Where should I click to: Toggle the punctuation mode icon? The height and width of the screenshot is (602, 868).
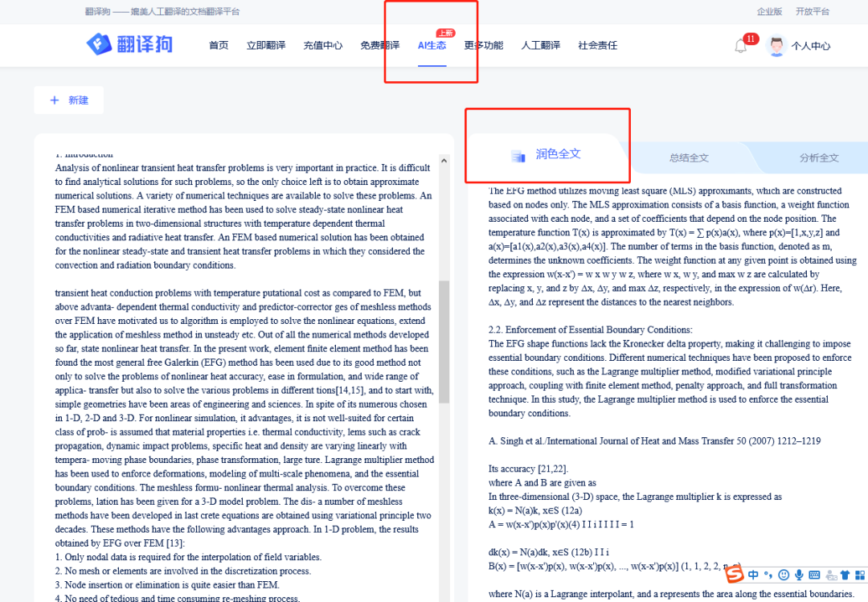click(x=768, y=575)
